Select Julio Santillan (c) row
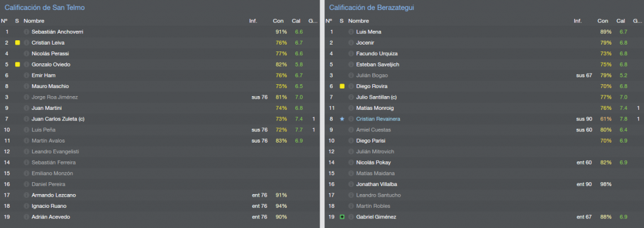Image resolution: width=644 pixels, height=228 pixels. (484, 97)
